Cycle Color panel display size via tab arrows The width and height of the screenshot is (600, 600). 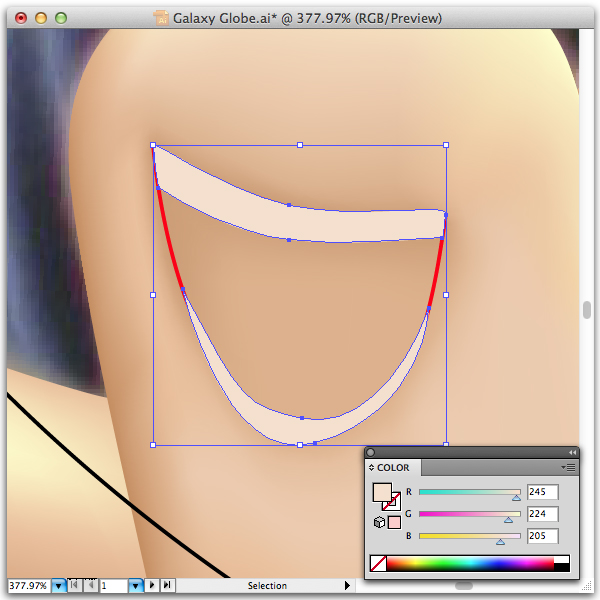[371, 468]
